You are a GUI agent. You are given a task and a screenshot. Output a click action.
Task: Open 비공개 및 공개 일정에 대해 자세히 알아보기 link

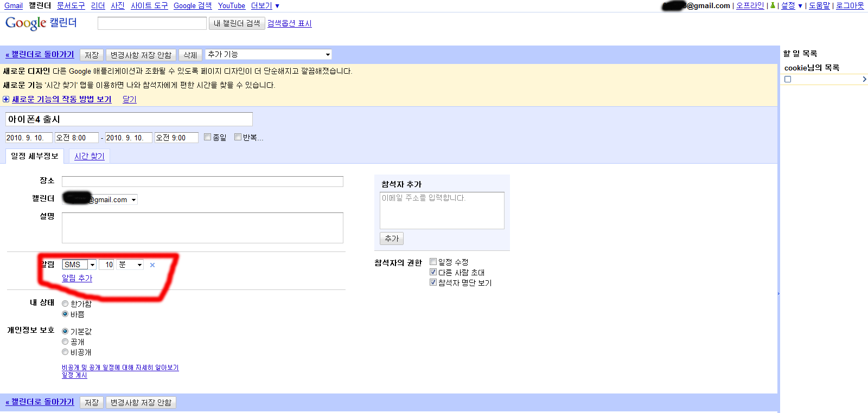click(120, 367)
